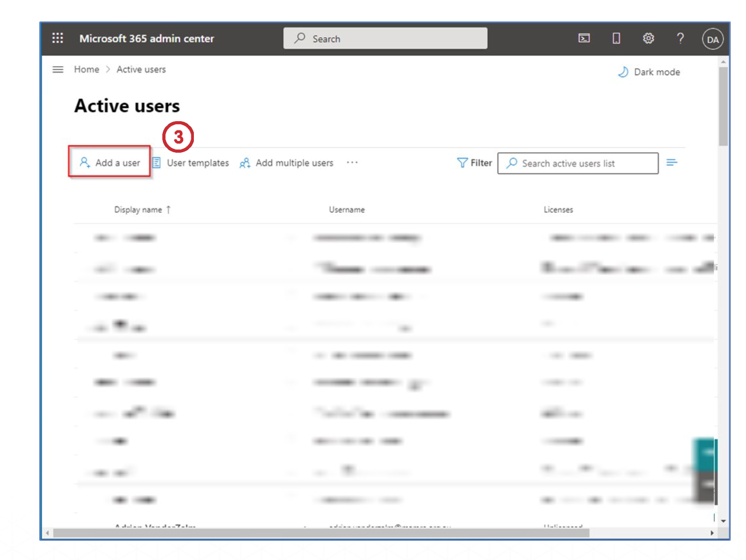Viewport: 746px width, 560px height.
Task: Click Add multiple users
Action: click(286, 163)
